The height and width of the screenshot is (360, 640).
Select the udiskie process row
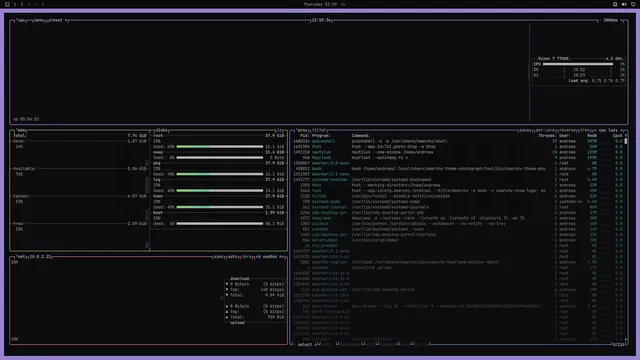(457, 224)
